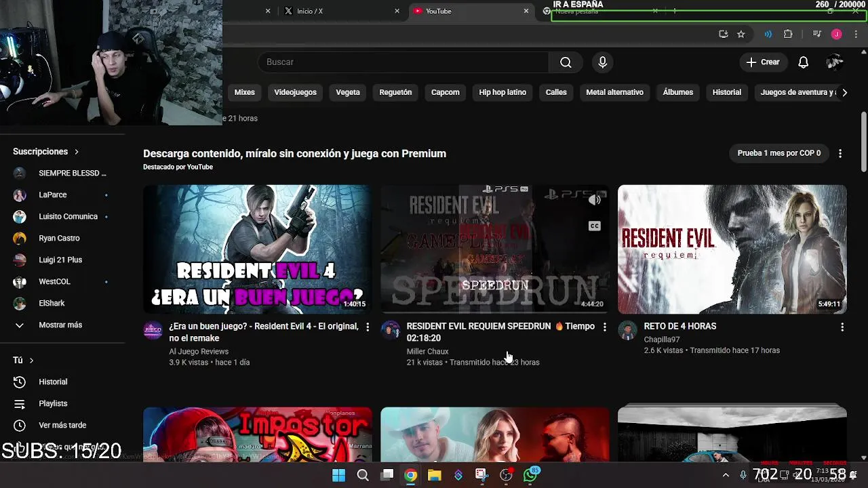Select the Calles filter chip
The height and width of the screenshot is (488, 868).
point(556,92)
